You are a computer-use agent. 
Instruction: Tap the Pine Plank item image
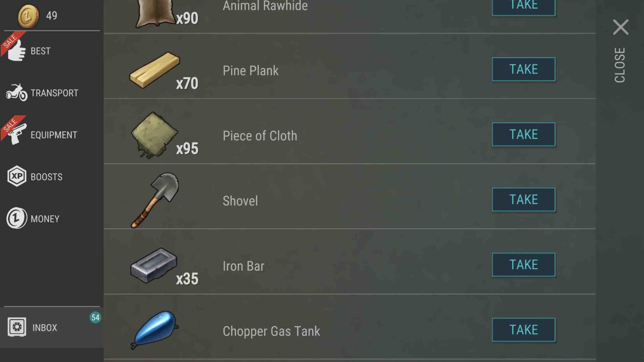[155, 70]
